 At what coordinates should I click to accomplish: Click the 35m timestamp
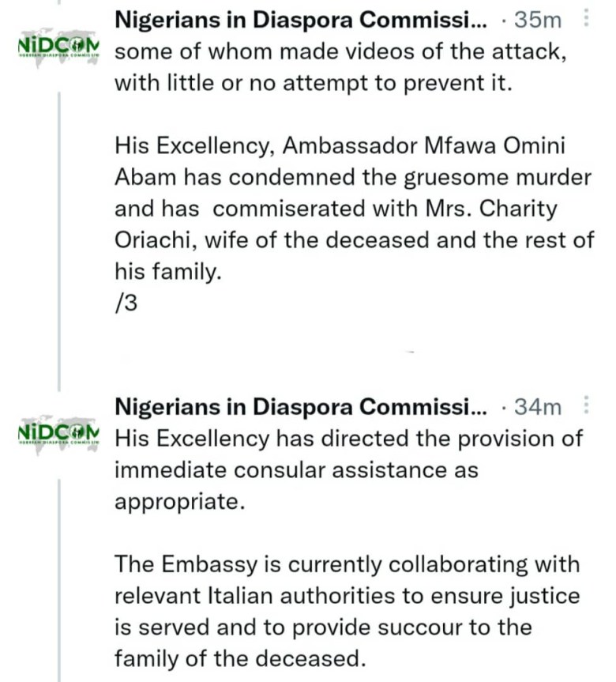538,20
